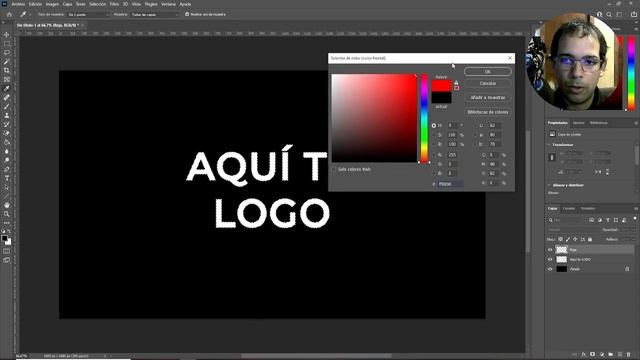Screen dimensions: 640x360
Task: Click the web-safe color cube icon
Action: [x=456, y=88]
